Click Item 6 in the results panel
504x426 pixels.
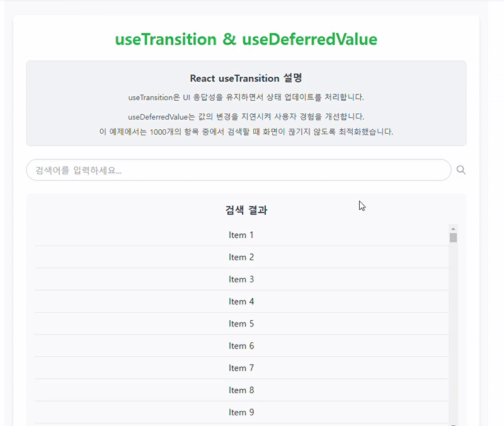click(241, 345)
